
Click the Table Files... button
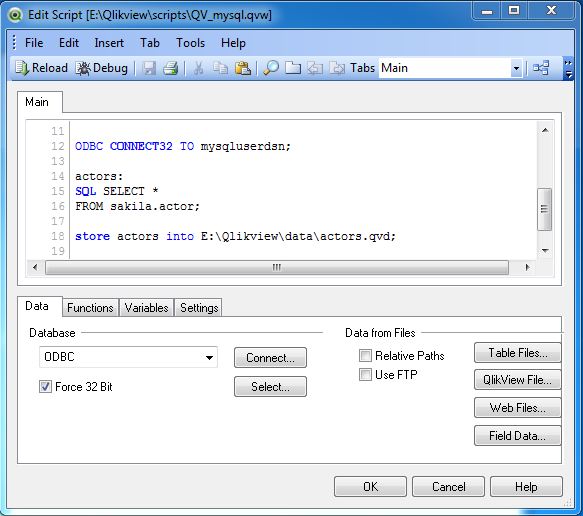tap(518, 353)
